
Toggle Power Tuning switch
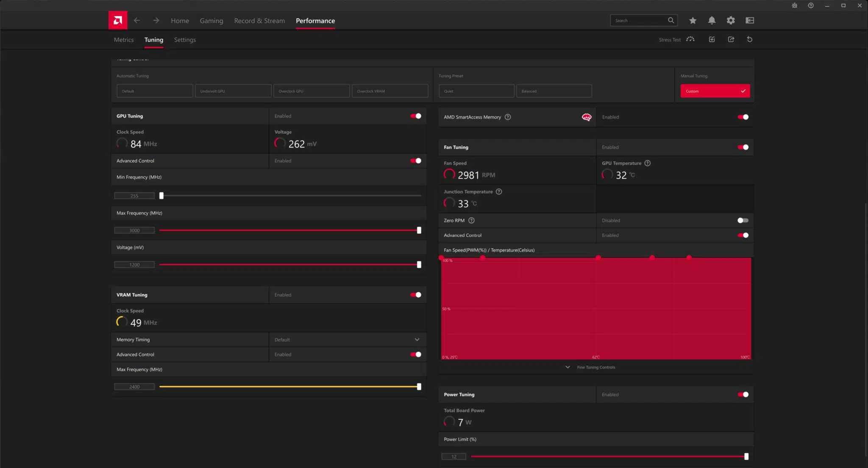coord(743,394)
